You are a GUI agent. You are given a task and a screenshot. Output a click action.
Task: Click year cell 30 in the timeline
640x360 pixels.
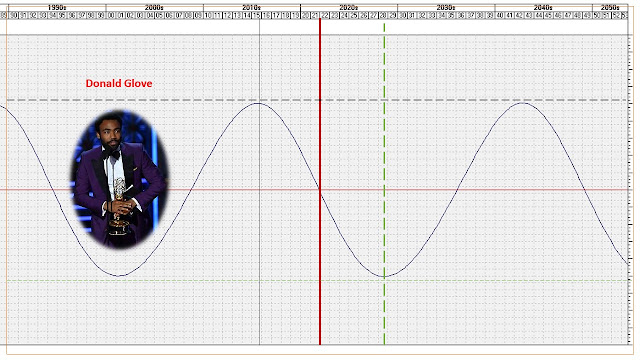click(x=402, y=16)
